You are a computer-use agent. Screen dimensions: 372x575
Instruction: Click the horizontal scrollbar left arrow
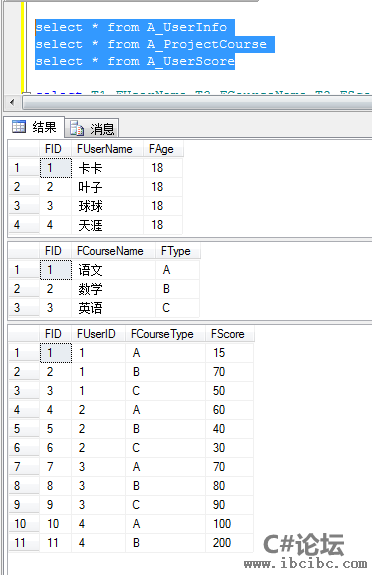(12, 102)
